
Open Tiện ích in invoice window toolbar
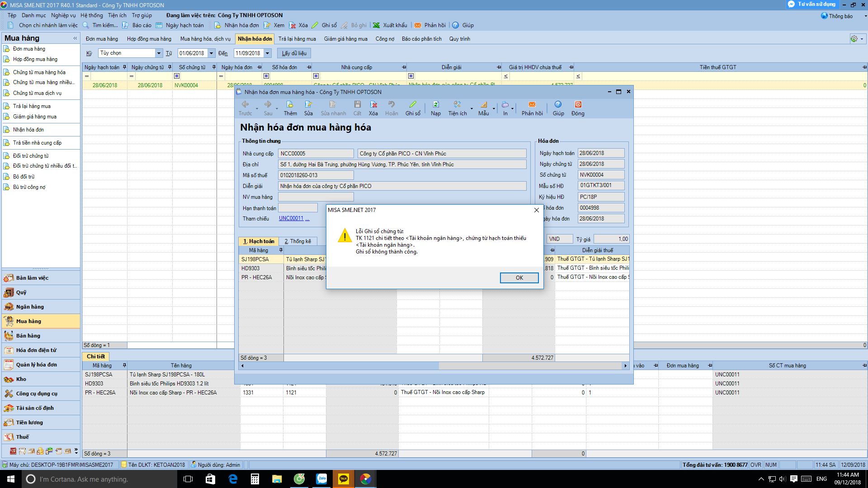click(x=458, y=108)
